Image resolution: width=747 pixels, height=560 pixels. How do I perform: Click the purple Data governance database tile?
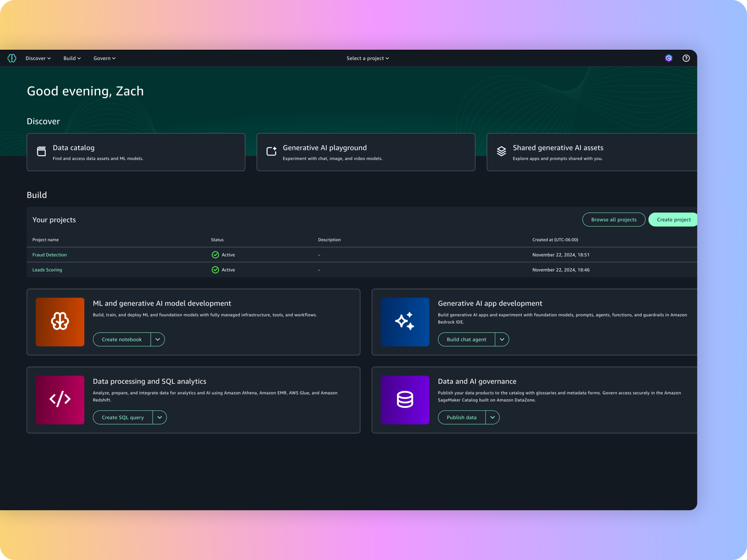pyautogui.click(x=405, y=400)
